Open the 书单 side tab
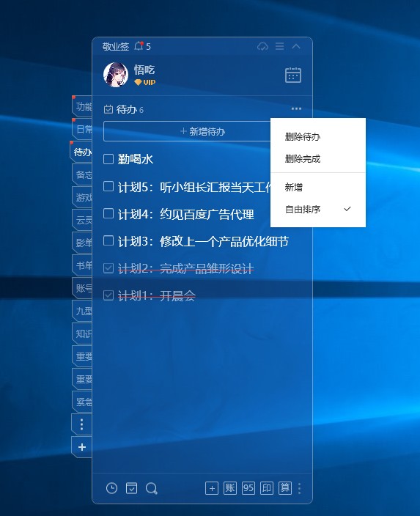 click(82, 265)
